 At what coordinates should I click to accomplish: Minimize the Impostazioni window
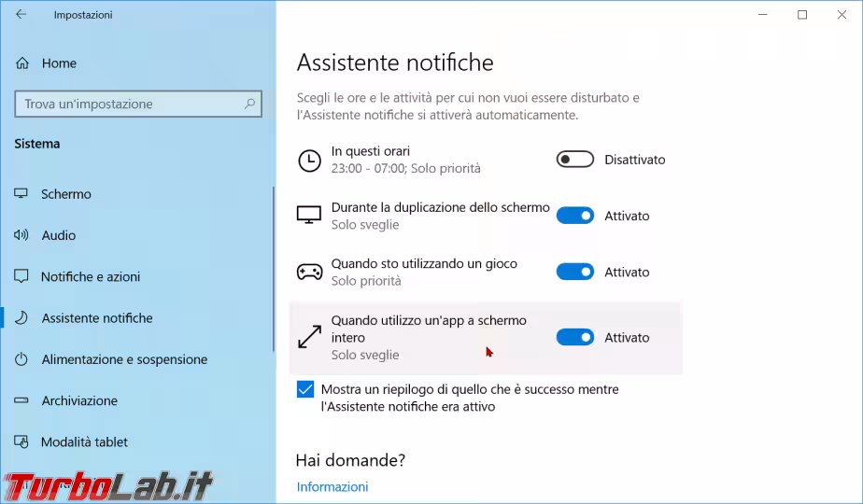[763, 15]
